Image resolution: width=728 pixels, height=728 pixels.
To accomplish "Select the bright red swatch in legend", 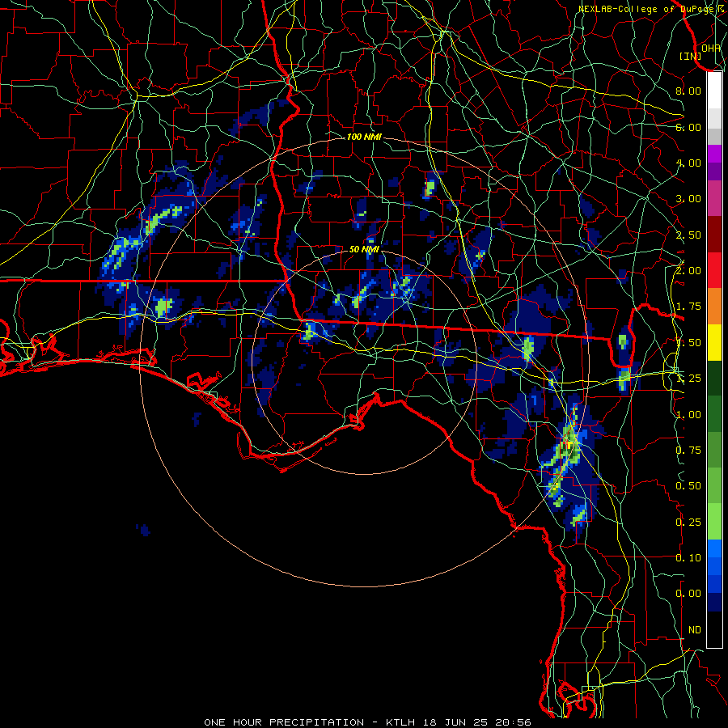I will [x=714, y=271].
